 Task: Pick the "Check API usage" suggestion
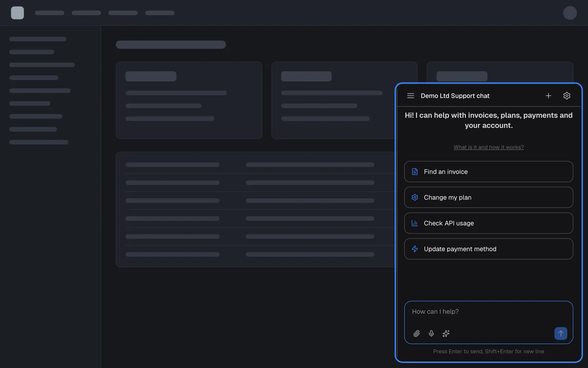tap(489, 223)
